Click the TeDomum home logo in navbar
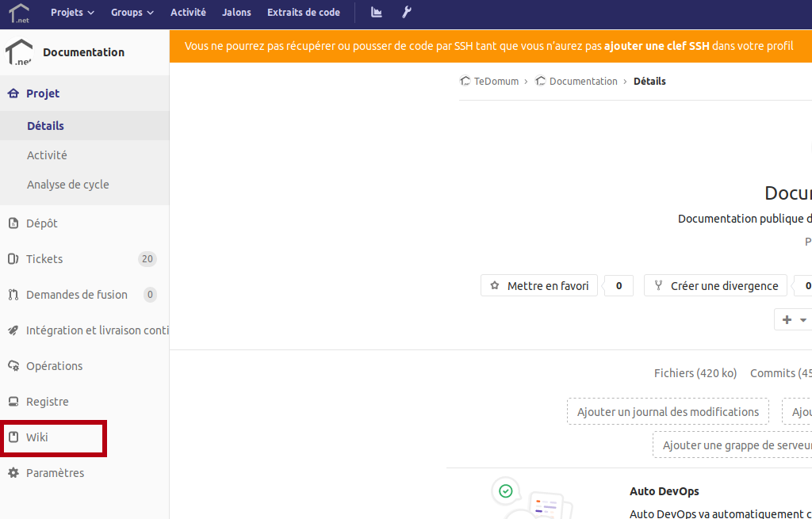 click(19, 13)
